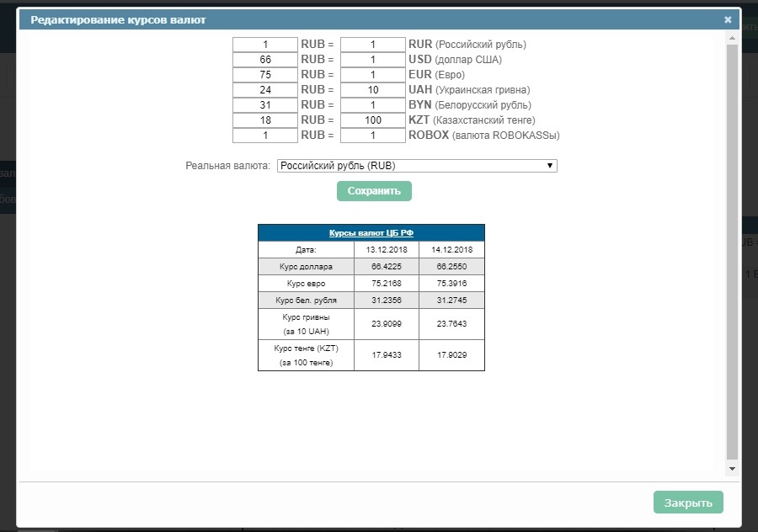Click the USD quantity field showing 1
Image resolution: width=758 pixels, height=532 pixels.
[x=373, y=60]
